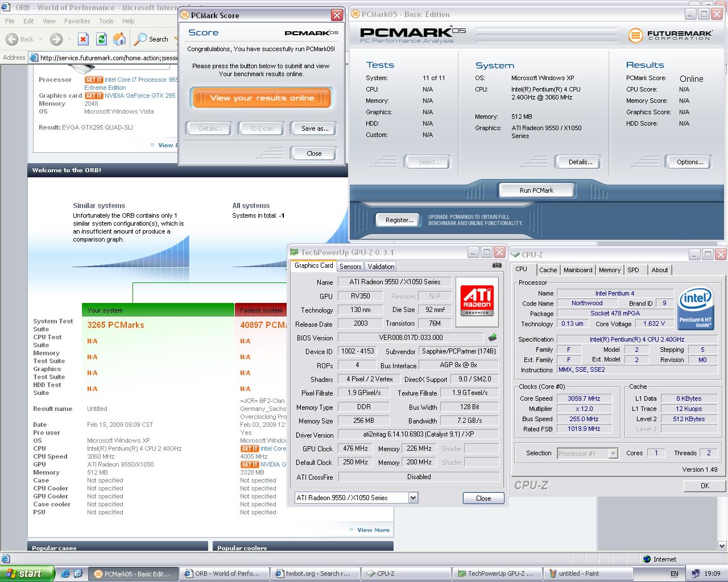
Task: Open NVIDIA GeForce GTX 295 link
Action: [140, 95]
